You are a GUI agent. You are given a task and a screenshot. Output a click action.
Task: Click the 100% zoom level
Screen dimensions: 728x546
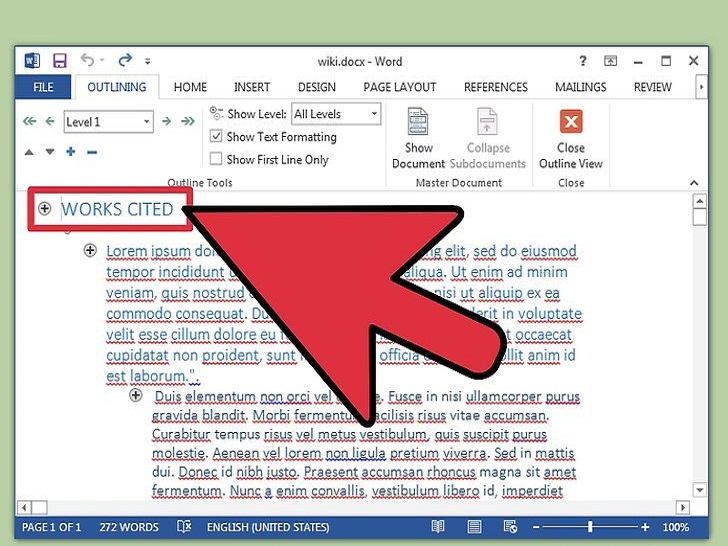coord(676,527)
